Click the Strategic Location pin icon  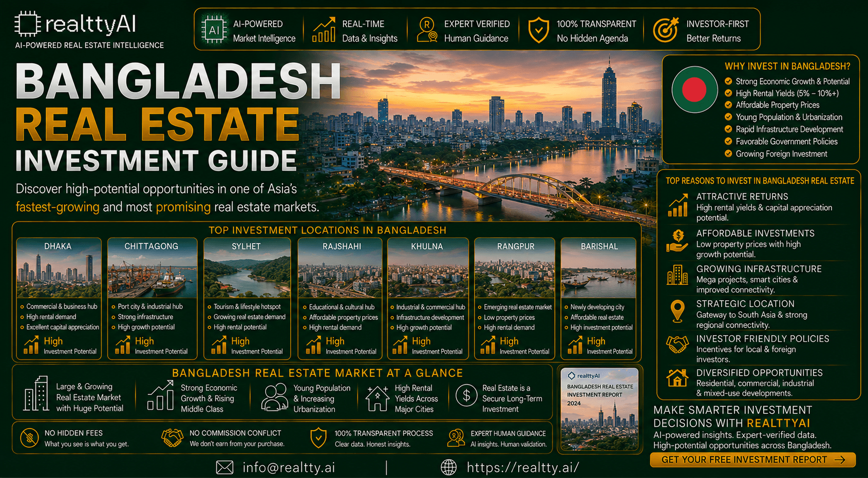(678, 311)
